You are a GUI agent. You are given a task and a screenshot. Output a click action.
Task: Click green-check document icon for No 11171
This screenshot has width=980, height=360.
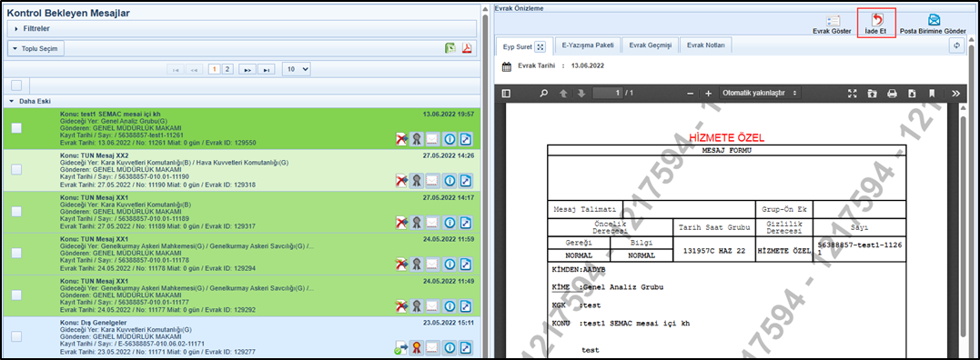click(x=401, y=347)
